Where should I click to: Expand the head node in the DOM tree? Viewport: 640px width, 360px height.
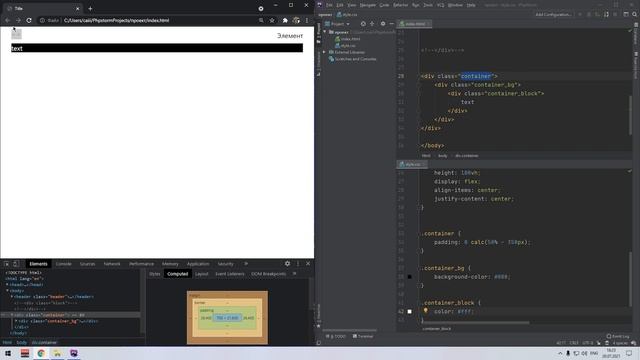click(x=7, y=284)
